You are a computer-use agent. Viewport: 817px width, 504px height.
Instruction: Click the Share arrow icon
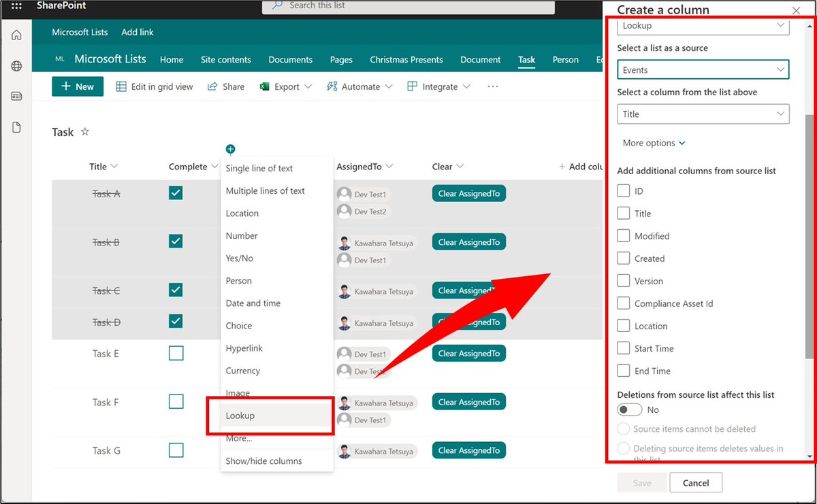point(212,86)
